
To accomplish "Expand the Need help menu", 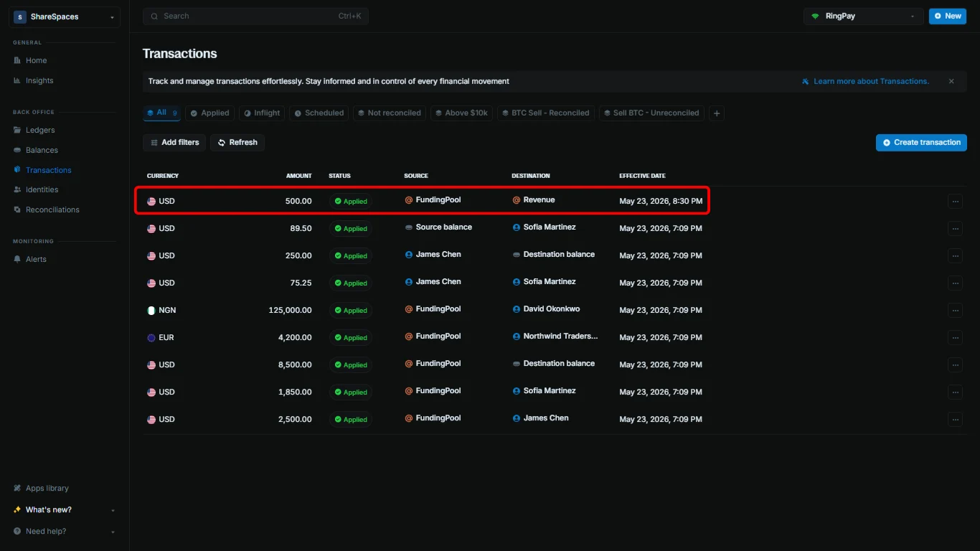I will click(x=63, y=531).
